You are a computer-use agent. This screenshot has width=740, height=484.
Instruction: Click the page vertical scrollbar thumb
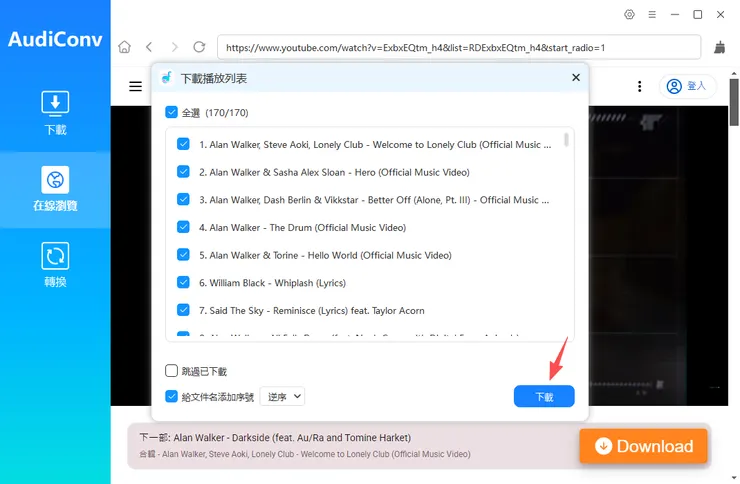[x=734, y=102]
